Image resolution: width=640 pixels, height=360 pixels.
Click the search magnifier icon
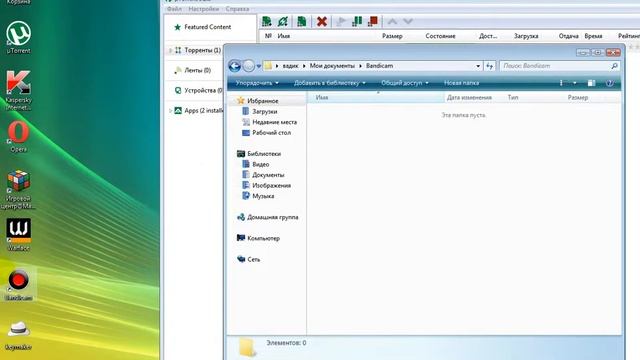click(x=614, y=66)
